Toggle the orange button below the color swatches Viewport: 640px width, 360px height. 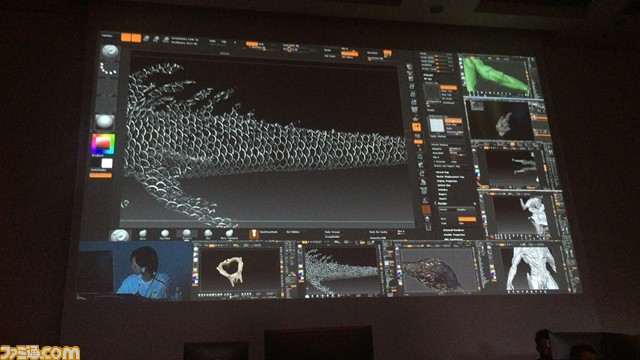(x=100, y=175)
